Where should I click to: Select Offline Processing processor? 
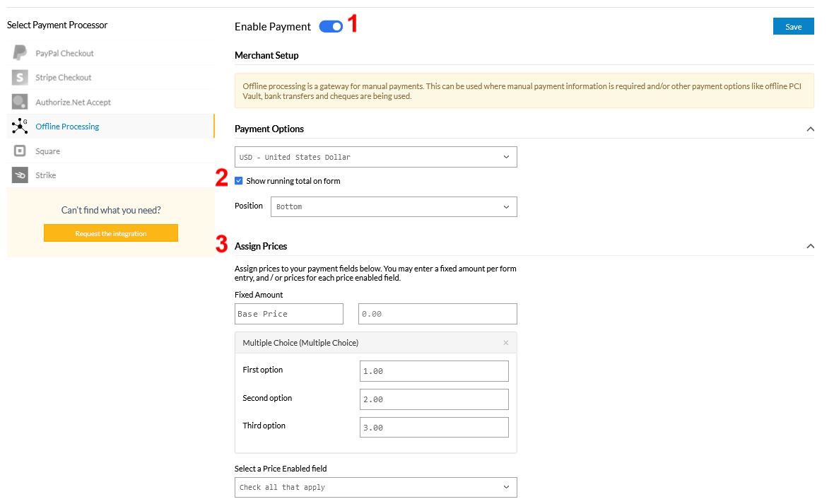click(111, 126)
